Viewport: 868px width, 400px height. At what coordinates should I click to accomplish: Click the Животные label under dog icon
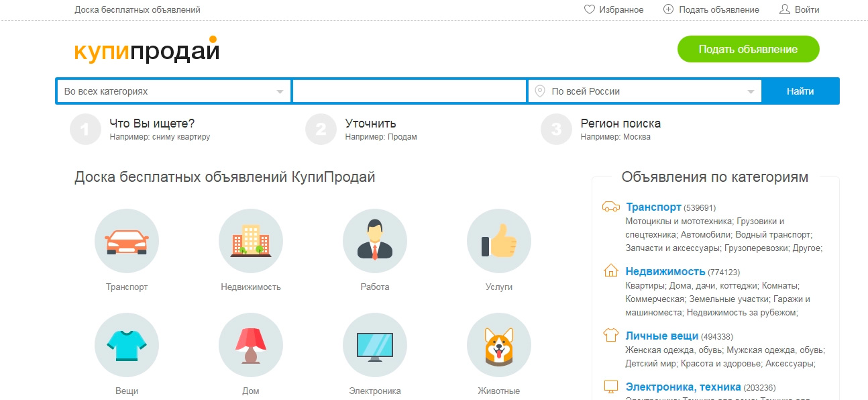(x=498, y=391)
